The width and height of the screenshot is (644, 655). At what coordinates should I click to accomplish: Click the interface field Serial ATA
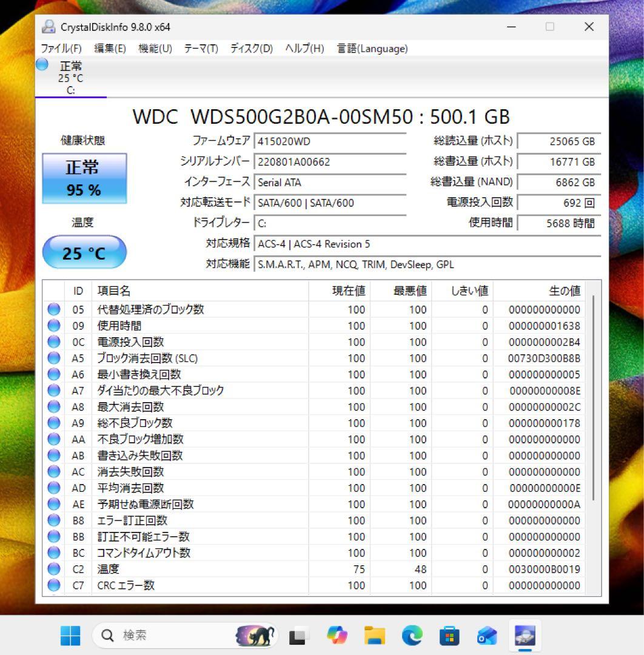tap(330, 182)
